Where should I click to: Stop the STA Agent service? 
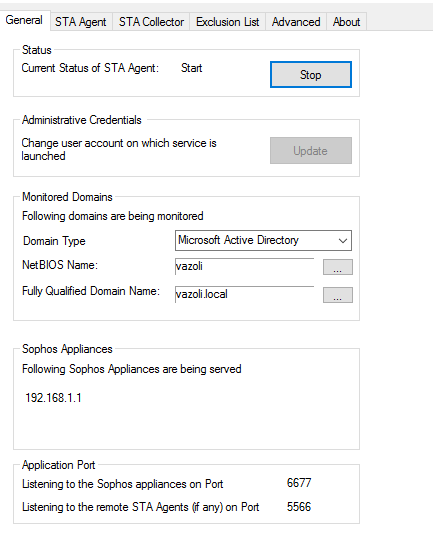(311, 75)
